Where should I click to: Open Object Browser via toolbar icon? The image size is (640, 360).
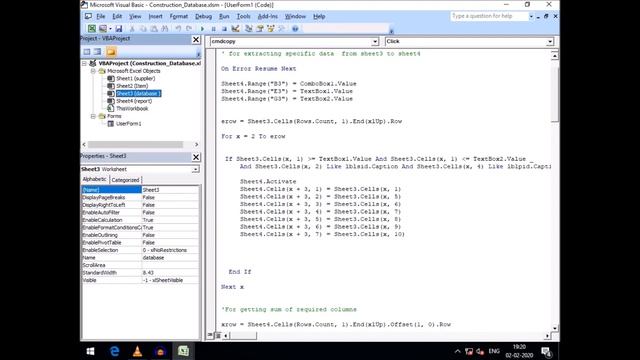(x=271, y=29)
